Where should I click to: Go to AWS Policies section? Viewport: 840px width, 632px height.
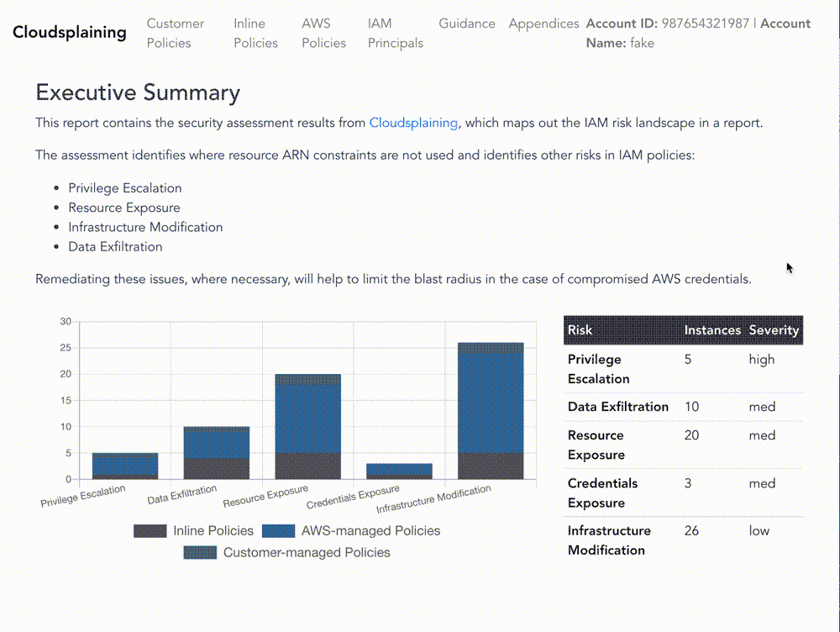coord(323,34)
